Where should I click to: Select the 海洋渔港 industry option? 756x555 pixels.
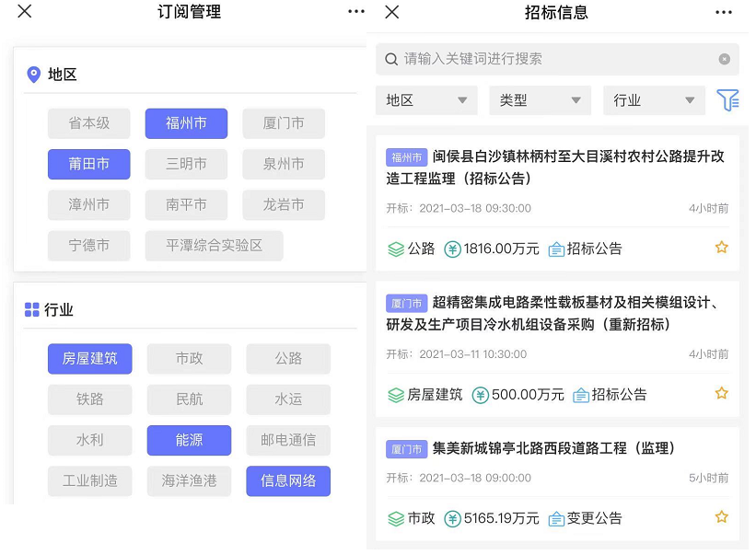[189, 480]
